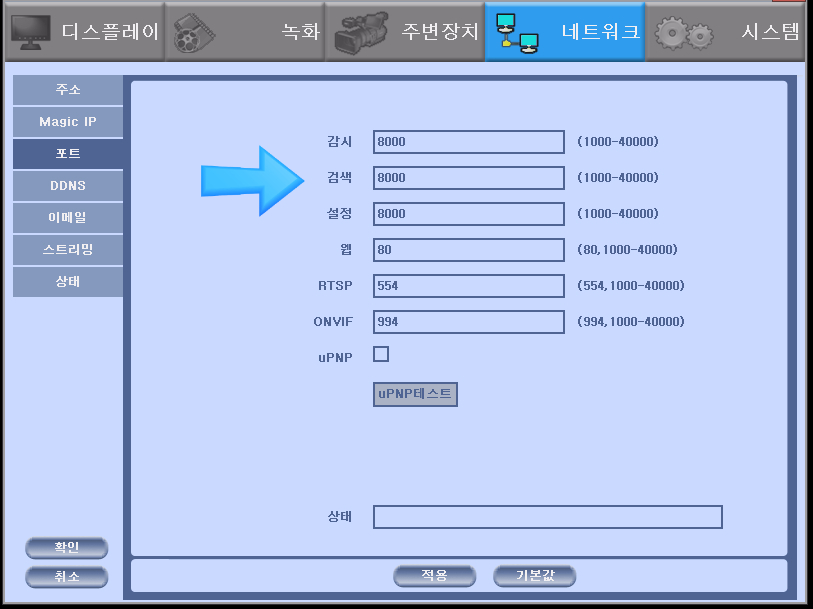Click the ONVIF label
Image resolution: width=813 pixels, height=609 pixels.
pos(333,322)
